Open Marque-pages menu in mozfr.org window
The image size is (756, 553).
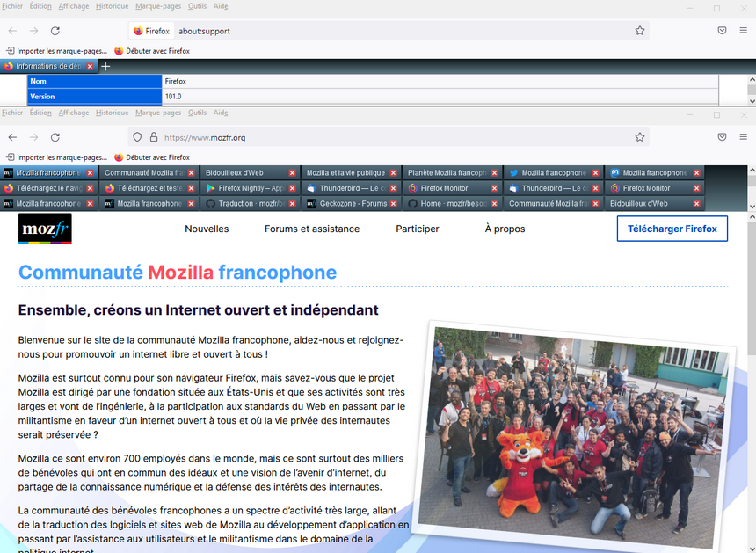pos(158,113)
